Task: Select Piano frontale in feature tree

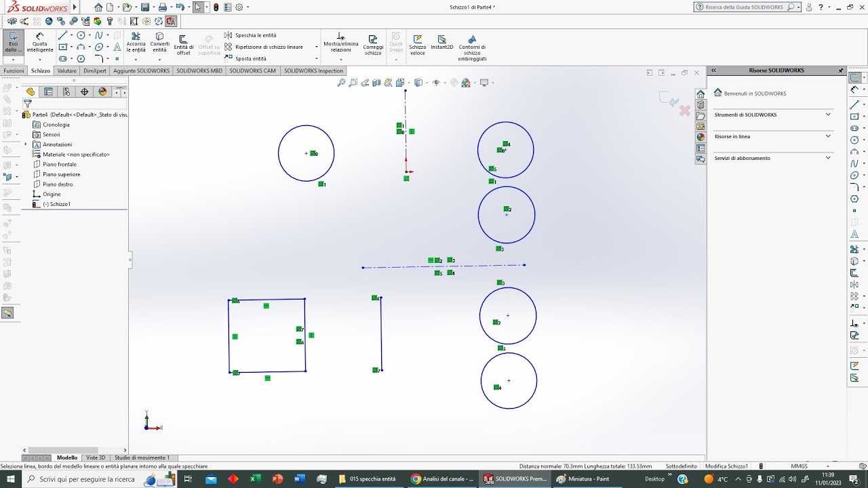Action: pos(60,165)
